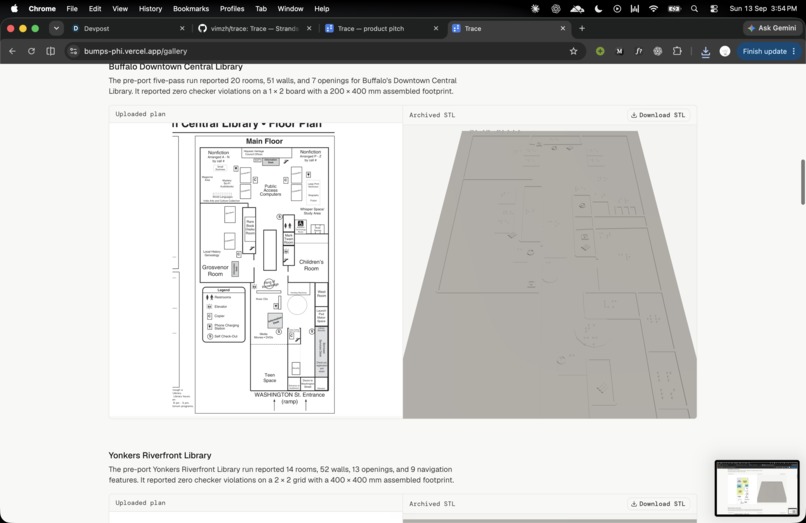
Task: Close the active Trace tab
Action: tap(563, 28)
